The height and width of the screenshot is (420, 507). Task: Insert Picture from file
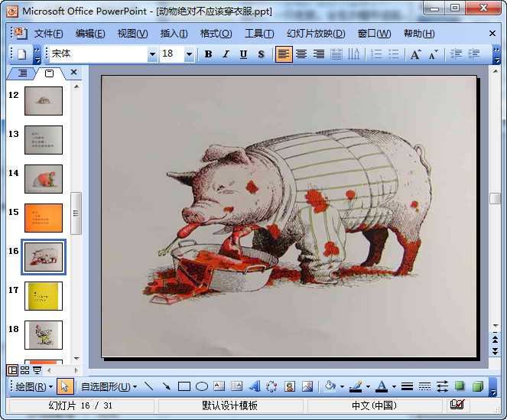tap(307, 386)
